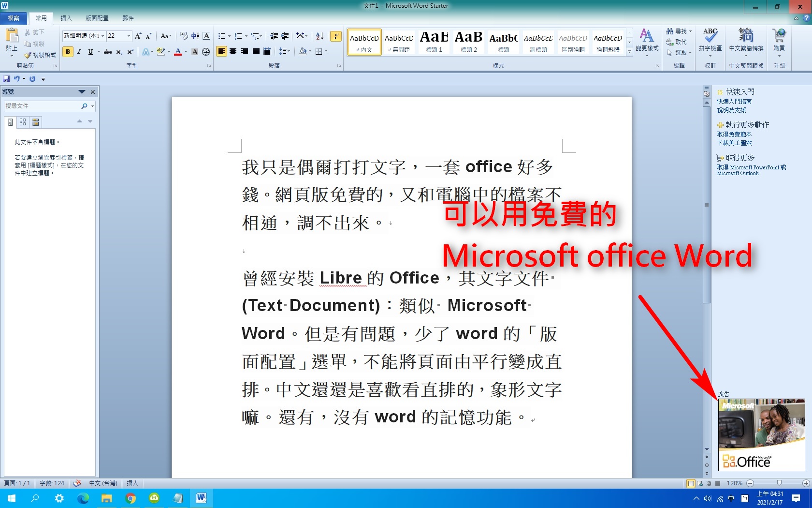Click the Character Border icon

click(206, 36)
